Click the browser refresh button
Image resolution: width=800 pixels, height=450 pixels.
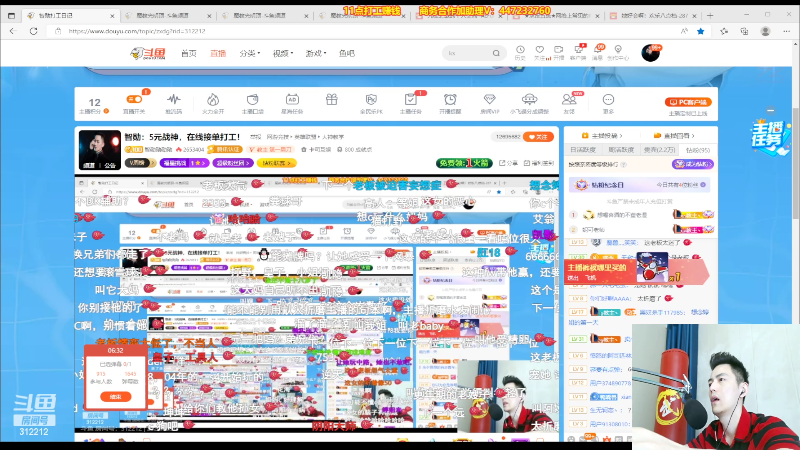[34, 31]
